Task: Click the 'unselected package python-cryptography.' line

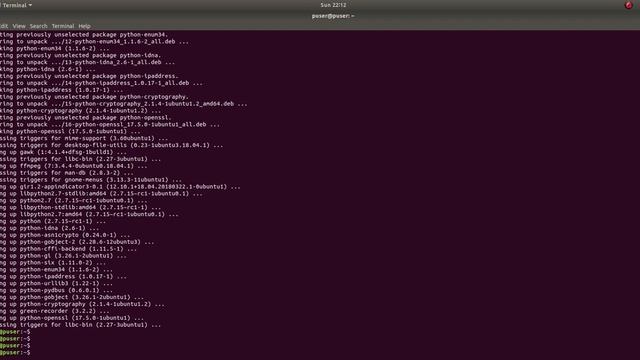Action: (94, 97)
